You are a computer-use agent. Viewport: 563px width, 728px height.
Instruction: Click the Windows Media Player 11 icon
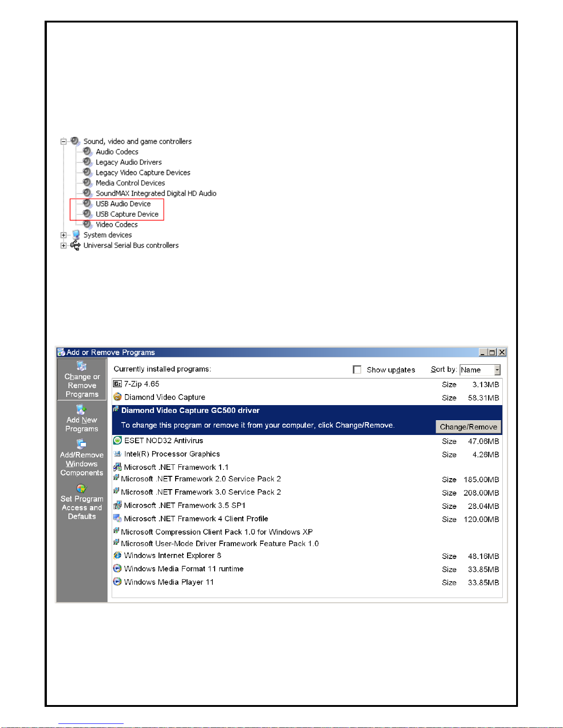click(x=118, y=582)
